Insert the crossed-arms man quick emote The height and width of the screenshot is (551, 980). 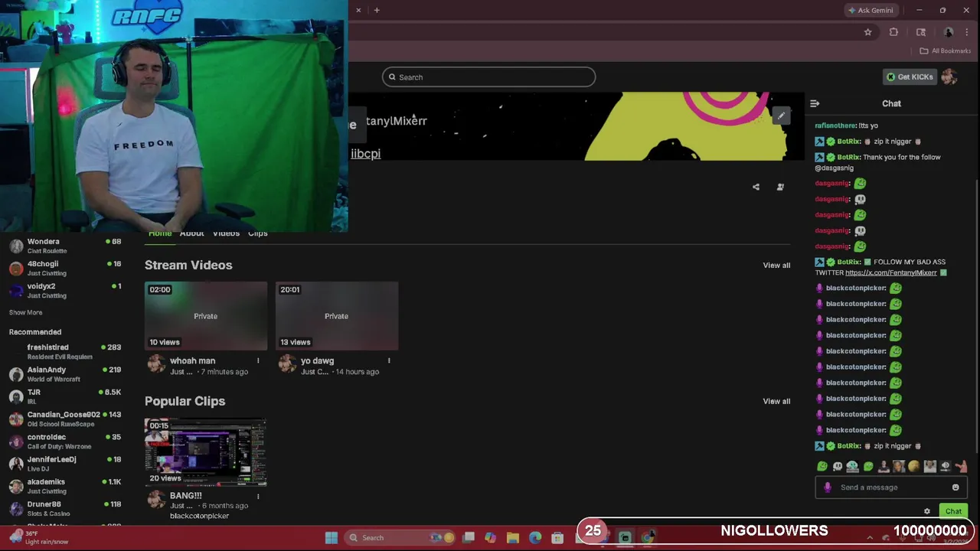coord(884,466)
